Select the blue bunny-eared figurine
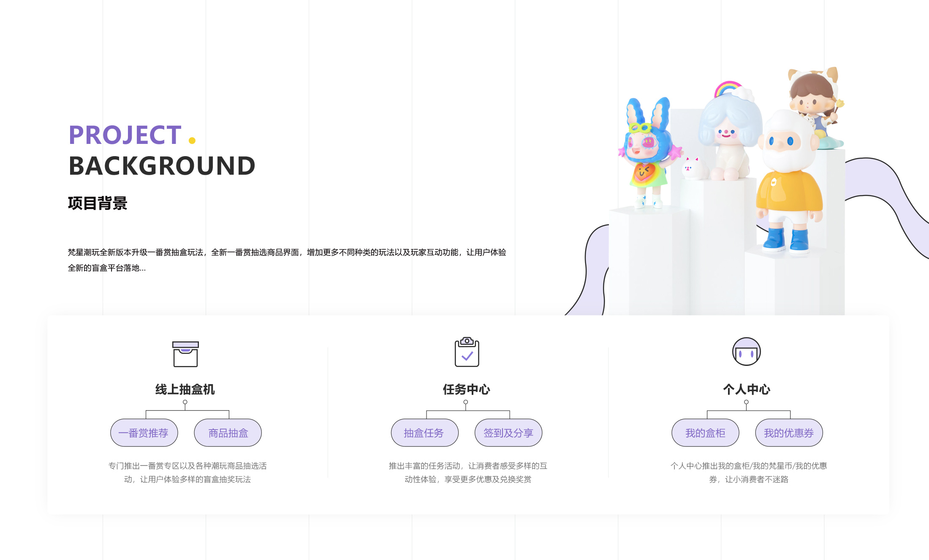929x560 pixels. (x=647, y=152)
